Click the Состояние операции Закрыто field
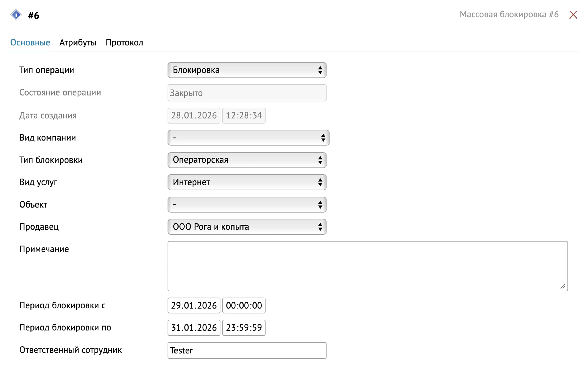This screenshot has width=588, height=372. click(x=247, y=93)
